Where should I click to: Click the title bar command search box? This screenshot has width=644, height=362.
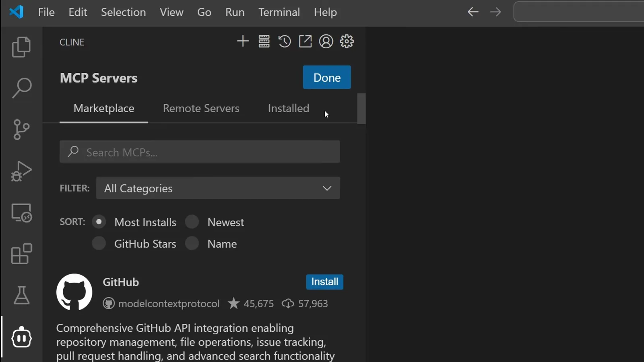click(579, 12)
